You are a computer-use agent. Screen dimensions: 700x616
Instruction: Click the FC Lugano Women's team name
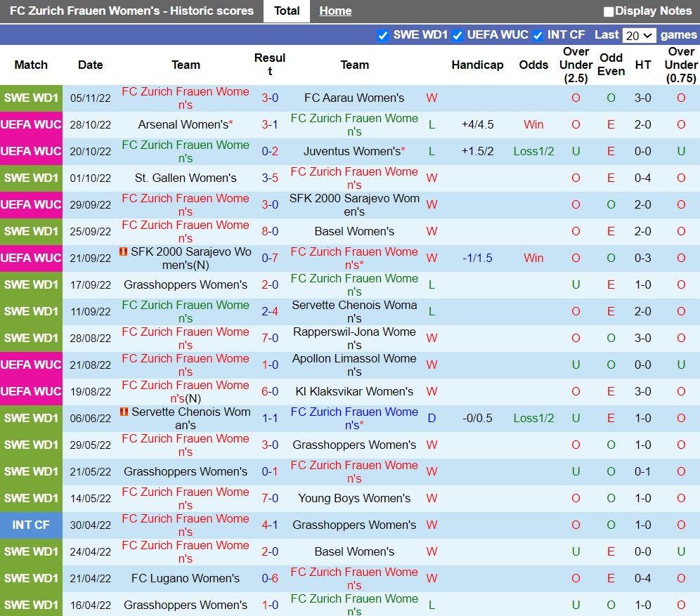pos(186,578)
